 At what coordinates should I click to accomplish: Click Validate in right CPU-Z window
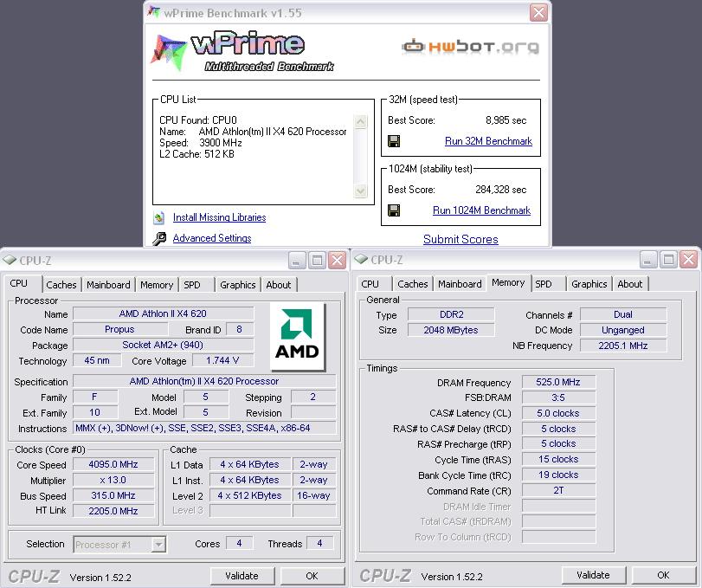click(593, 575)
